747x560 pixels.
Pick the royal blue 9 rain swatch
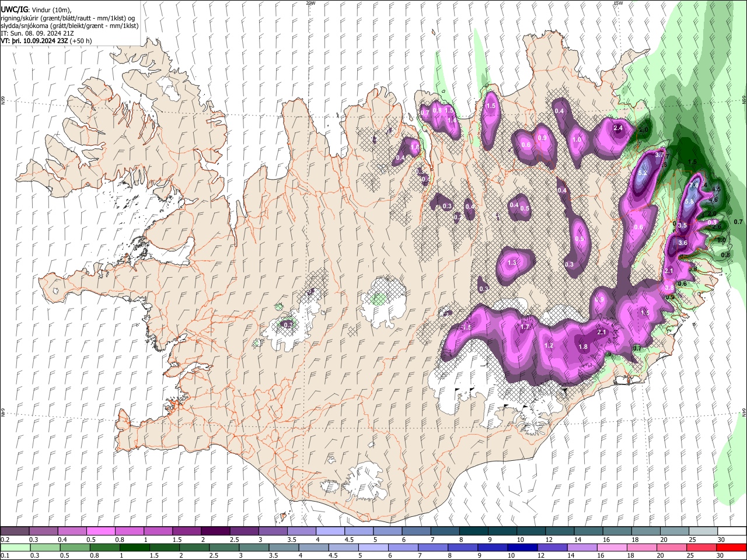[492, 547]
